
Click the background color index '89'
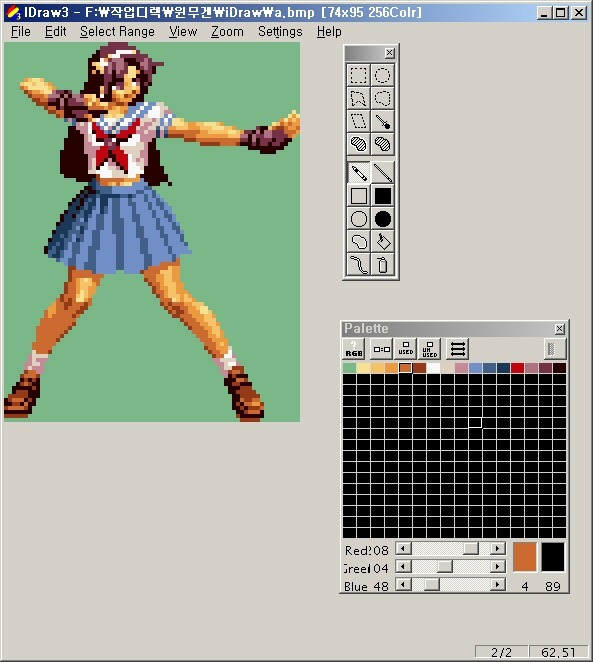553,586
